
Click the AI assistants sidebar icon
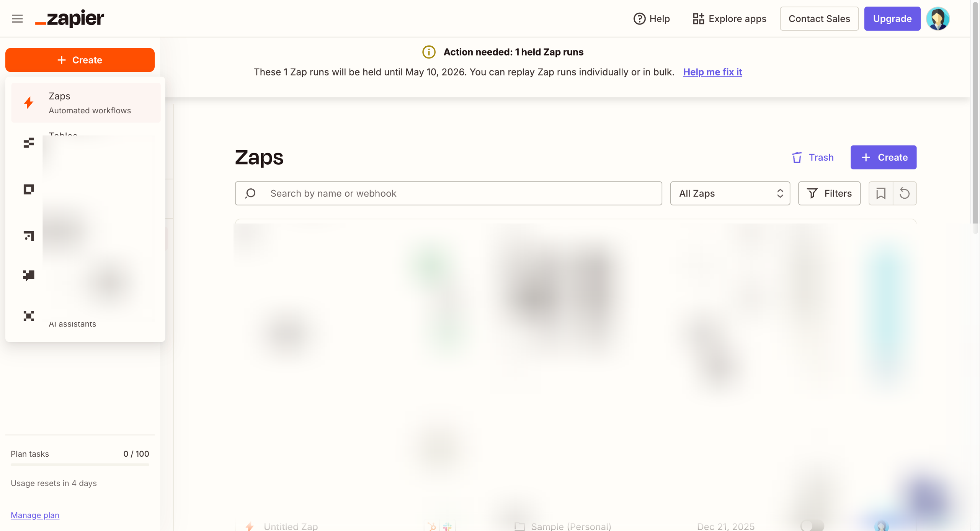[29, 316]
